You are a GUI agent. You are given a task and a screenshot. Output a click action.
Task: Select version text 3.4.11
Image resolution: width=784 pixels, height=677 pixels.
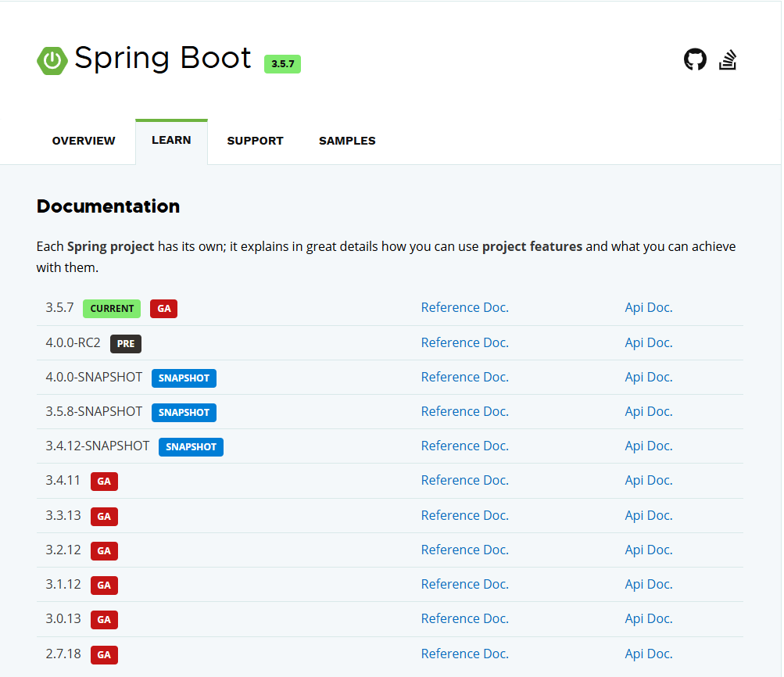[63, 481]
